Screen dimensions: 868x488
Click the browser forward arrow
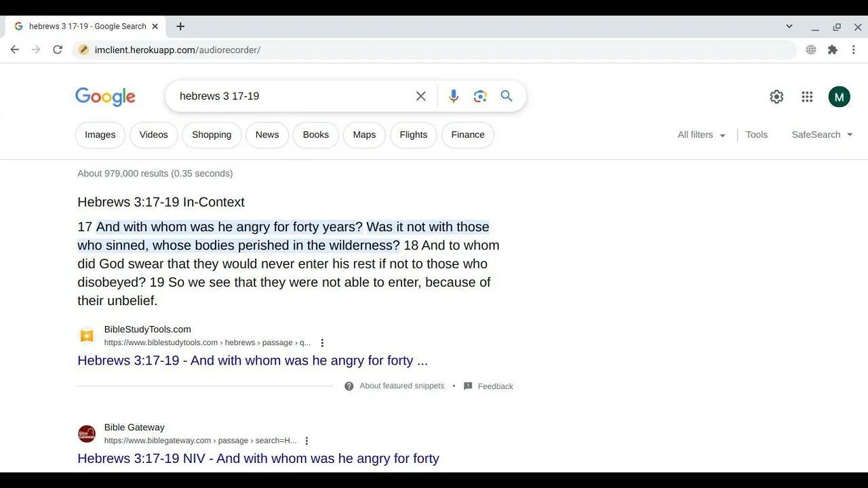pyautogui.click(x=36, y=49)
